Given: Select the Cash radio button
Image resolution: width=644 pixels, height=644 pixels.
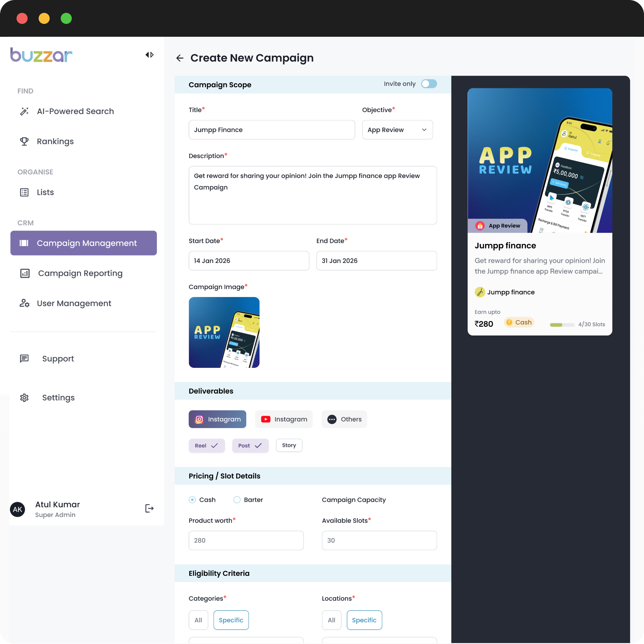Looking at the screenshot, I should (192, 500).
